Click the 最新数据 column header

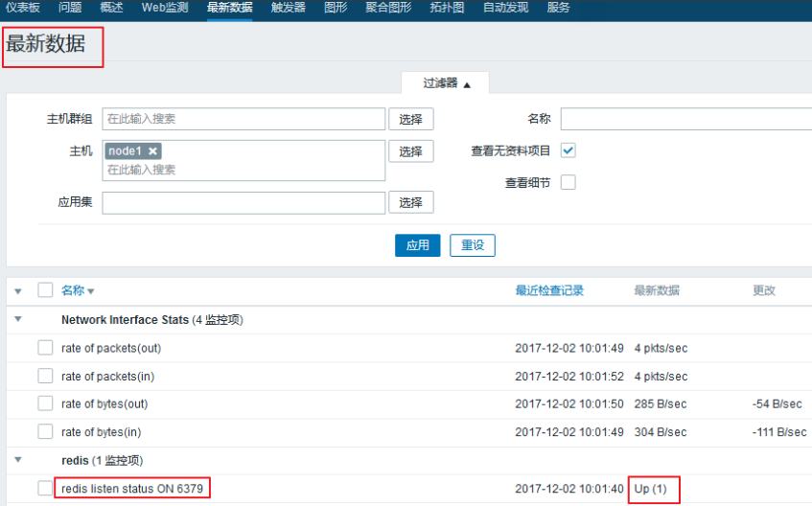click(657, 290)
